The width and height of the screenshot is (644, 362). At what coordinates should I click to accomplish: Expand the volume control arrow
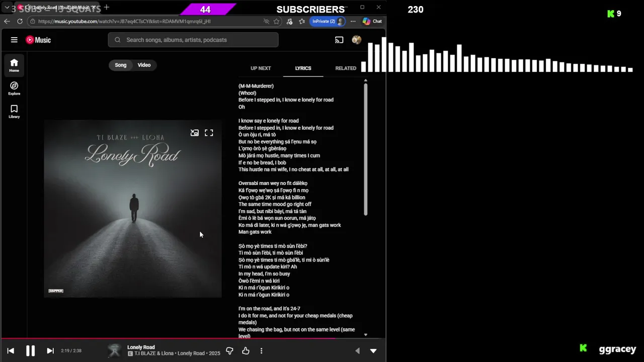pos(357,351)
